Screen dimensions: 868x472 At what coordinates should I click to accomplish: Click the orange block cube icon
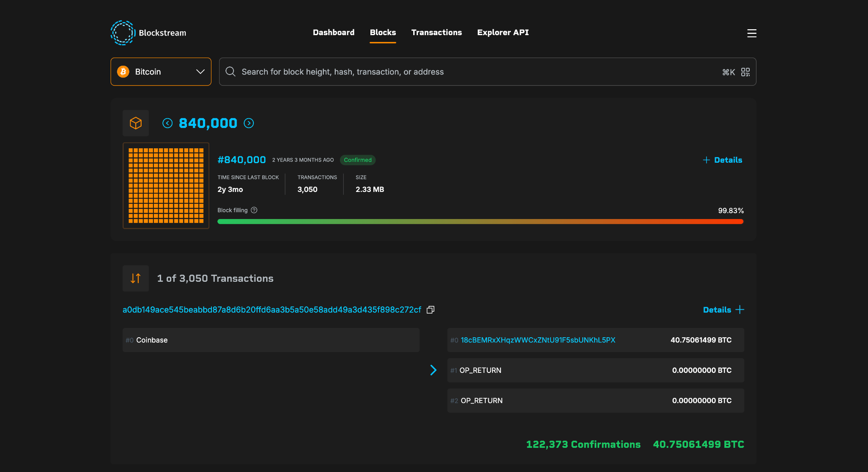point(136,123)
